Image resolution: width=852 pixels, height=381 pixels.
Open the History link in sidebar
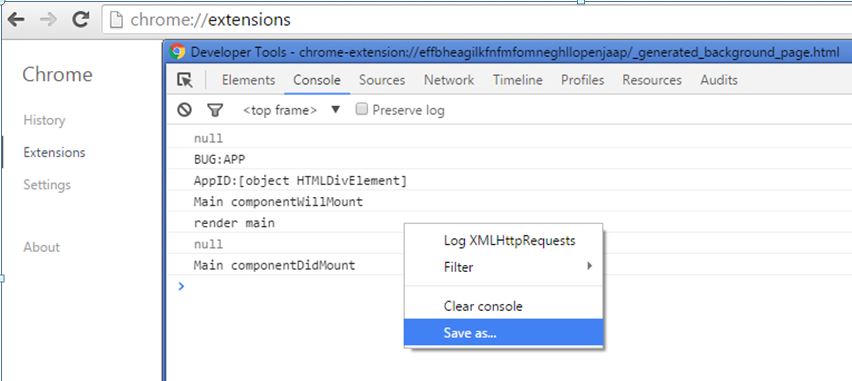point(44,120)
